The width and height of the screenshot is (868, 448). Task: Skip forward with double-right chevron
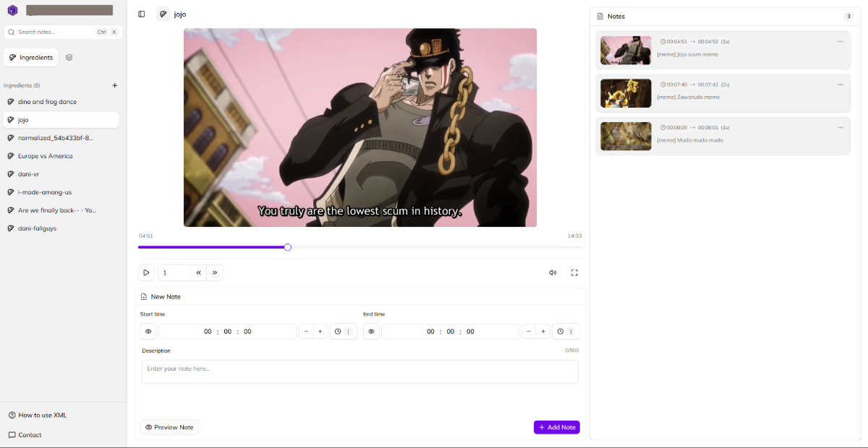point(215,272)
